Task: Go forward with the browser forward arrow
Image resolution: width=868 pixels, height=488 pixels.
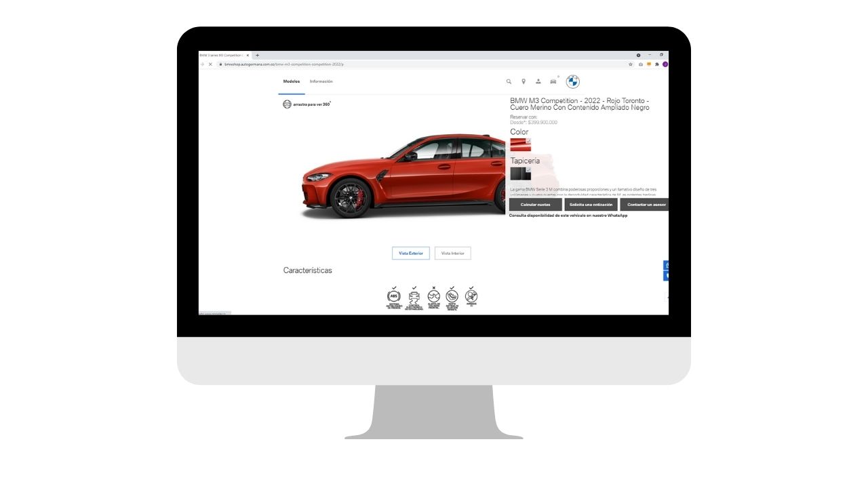Action: coord(202,64)
